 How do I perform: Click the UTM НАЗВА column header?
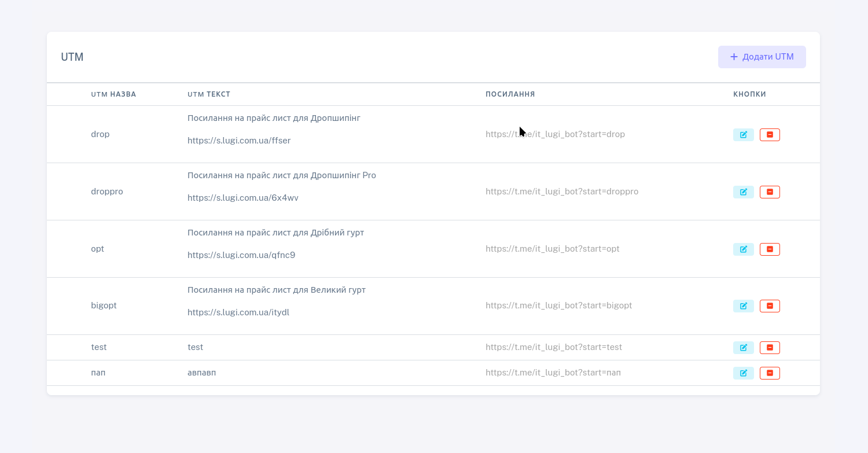113,94
